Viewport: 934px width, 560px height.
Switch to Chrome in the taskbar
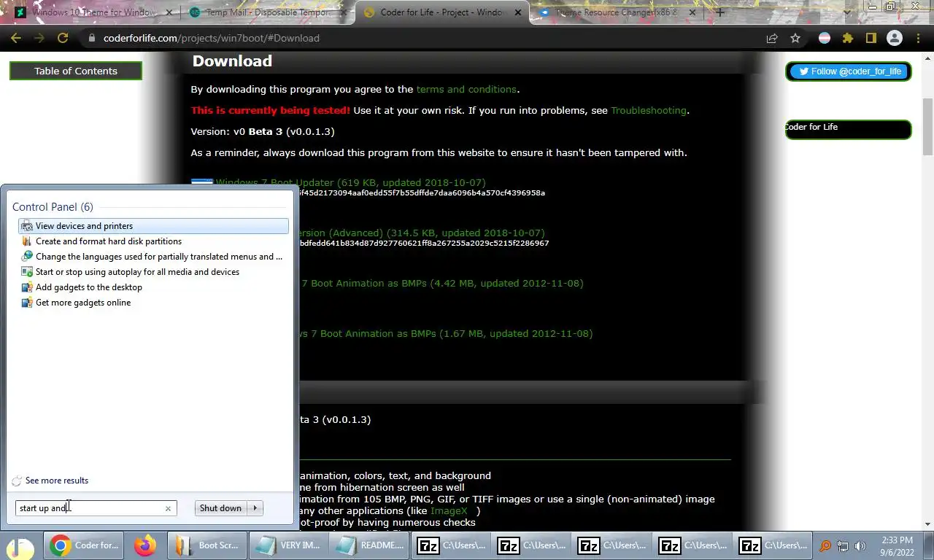click(85, 545)
